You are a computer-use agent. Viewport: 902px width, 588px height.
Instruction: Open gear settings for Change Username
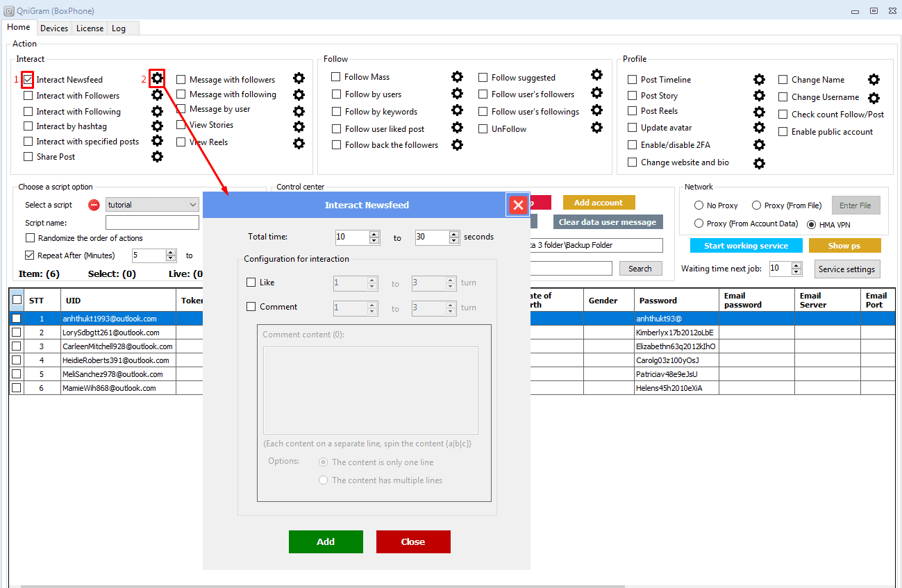click(x=874, y=98)
